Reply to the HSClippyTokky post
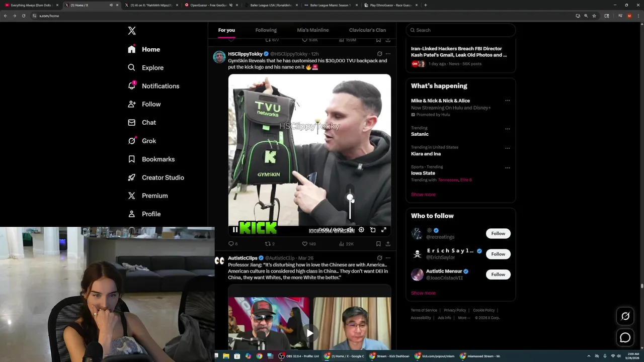The image size is (644, 362). coord(233,244)
